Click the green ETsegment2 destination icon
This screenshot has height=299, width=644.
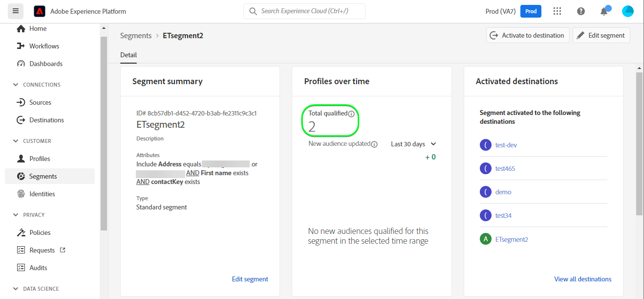click(x=485, y=239)
